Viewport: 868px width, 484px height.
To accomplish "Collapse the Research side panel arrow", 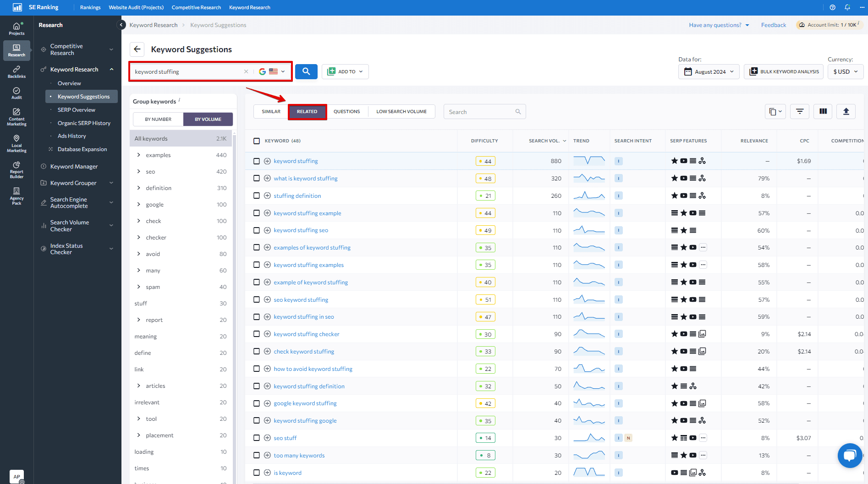I will pos(121,25).
